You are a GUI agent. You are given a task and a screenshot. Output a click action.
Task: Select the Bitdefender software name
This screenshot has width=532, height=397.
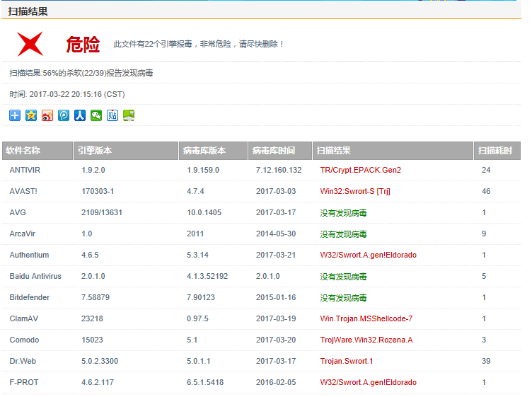30,298
